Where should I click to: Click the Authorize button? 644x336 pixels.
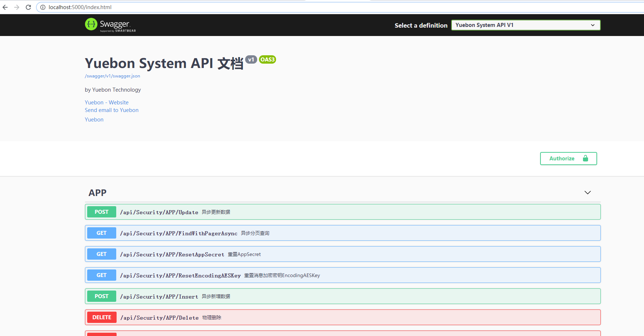tap(568, 159)
